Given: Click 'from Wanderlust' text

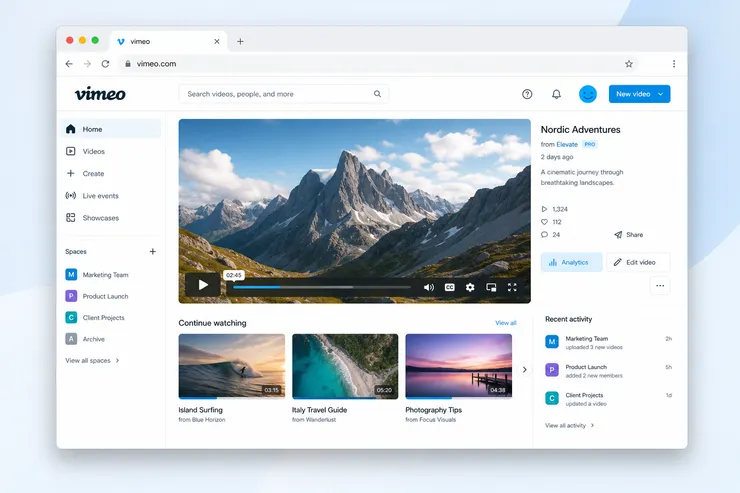Looking at the screenshot, I should [314, 419].
